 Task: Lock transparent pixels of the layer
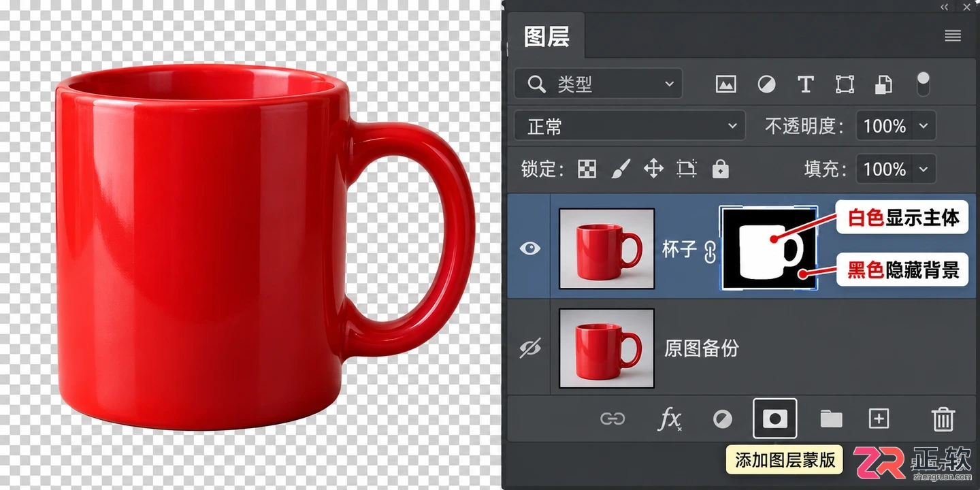(x=587, y=169)
